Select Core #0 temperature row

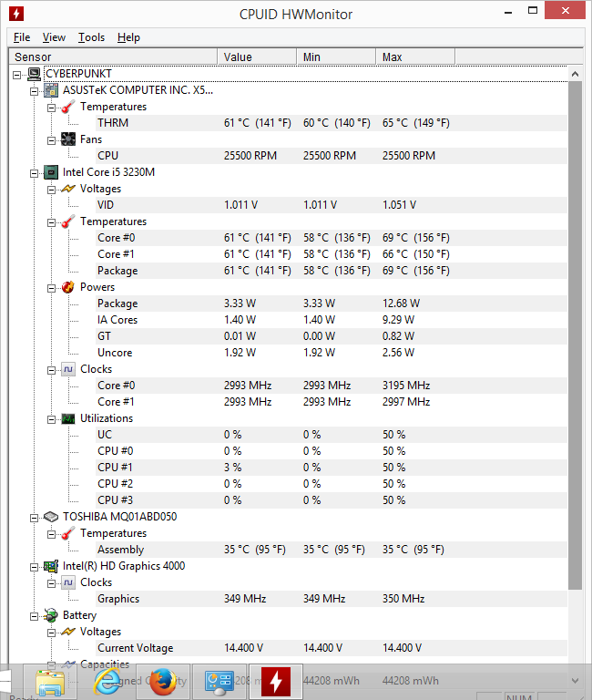click(331, 238)
